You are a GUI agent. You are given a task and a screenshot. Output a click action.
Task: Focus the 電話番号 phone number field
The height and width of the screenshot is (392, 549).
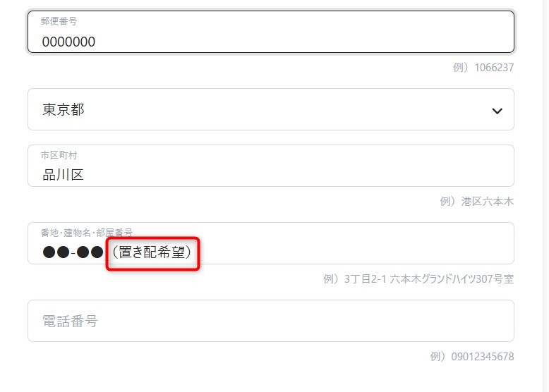pos(271,321)
